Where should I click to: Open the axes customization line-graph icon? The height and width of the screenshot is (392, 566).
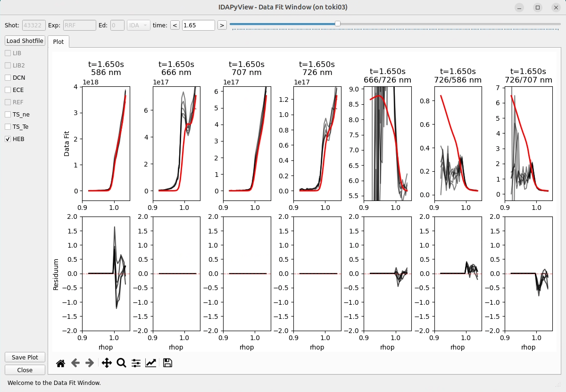point(151,363)
